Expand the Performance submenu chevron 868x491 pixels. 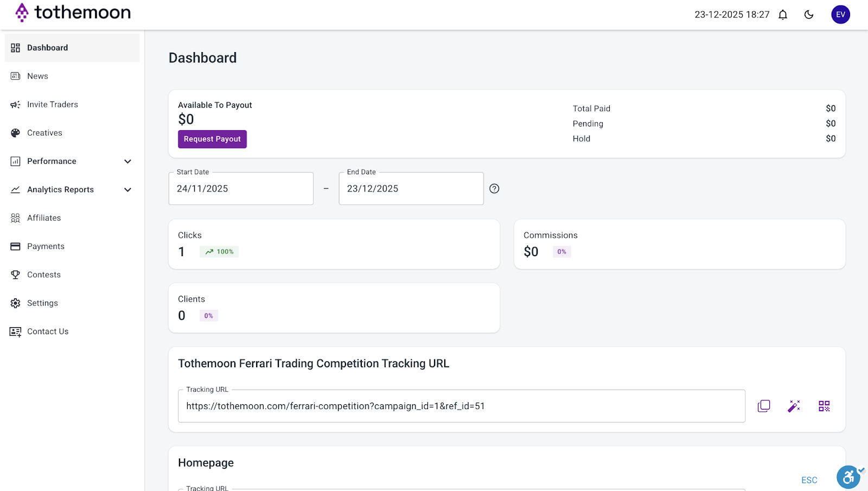pyautogui.click(x=127, y=161)
